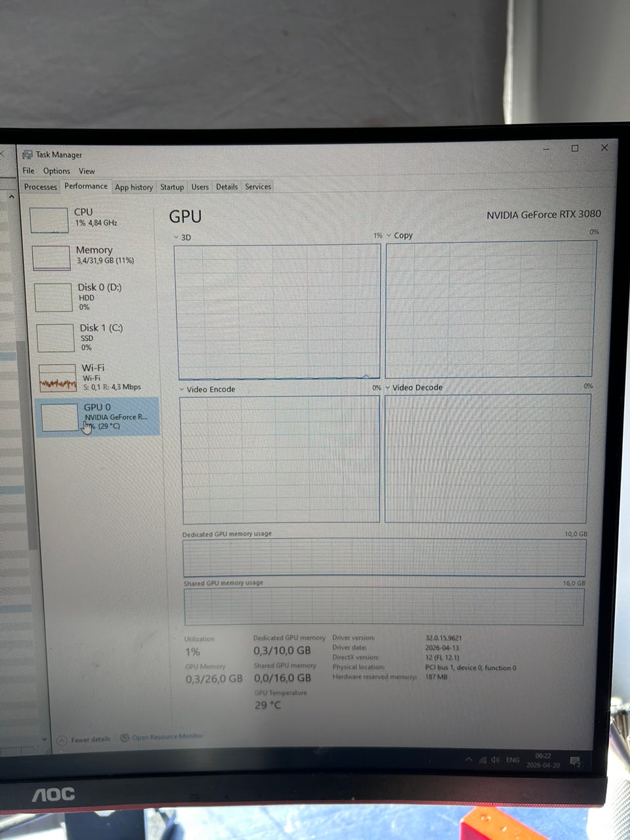Click the GPU Temperature 29 °C value
This screenshot has height=840, width=630.
point(268,705)
